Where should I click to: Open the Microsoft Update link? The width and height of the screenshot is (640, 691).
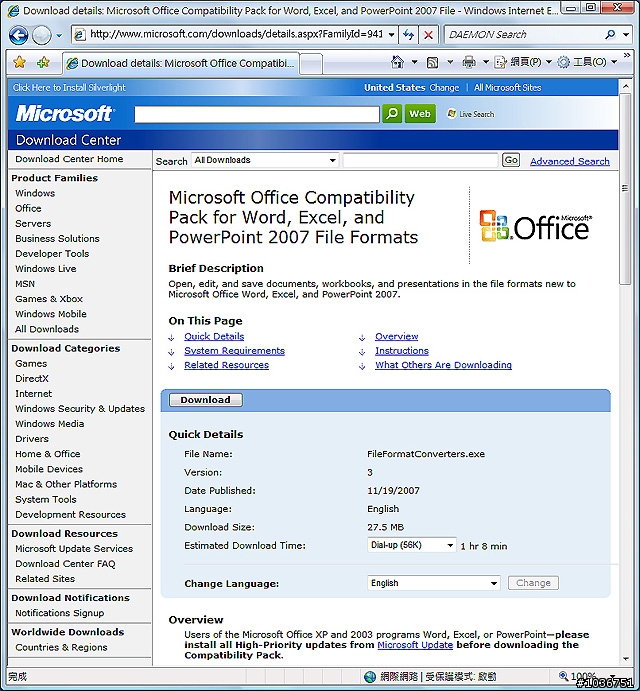tap(415, 645)
